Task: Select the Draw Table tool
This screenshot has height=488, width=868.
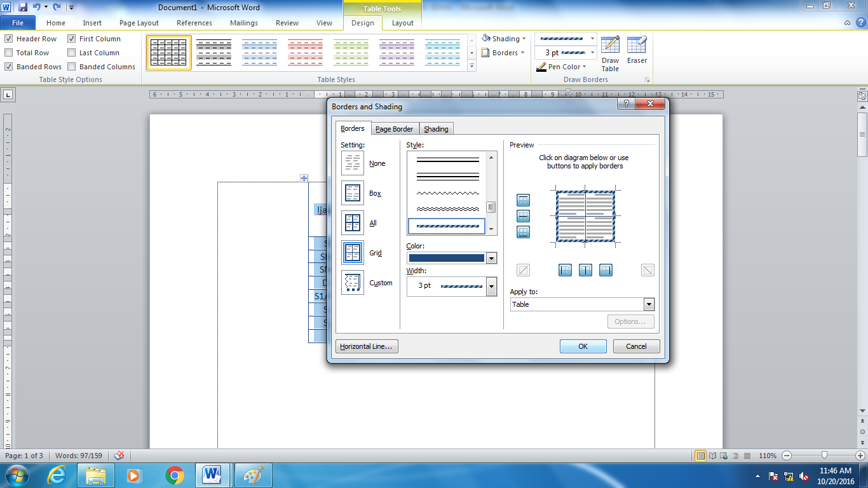Action: click(609, 51)
